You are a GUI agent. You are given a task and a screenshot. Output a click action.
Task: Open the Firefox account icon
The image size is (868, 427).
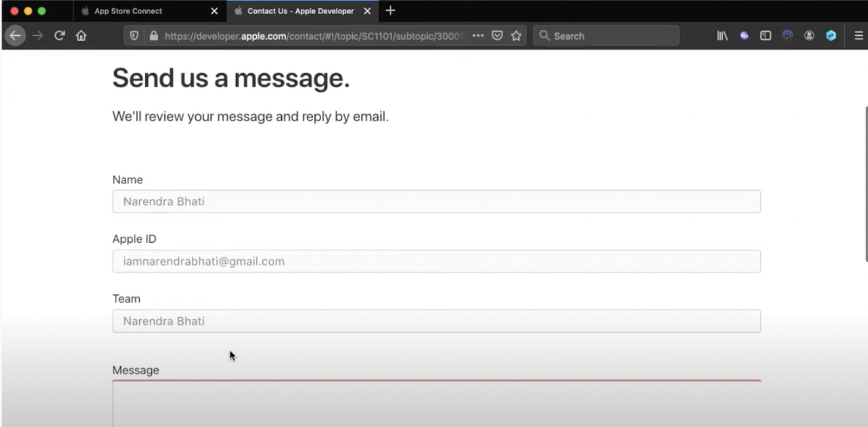click(x=809, y=36)
